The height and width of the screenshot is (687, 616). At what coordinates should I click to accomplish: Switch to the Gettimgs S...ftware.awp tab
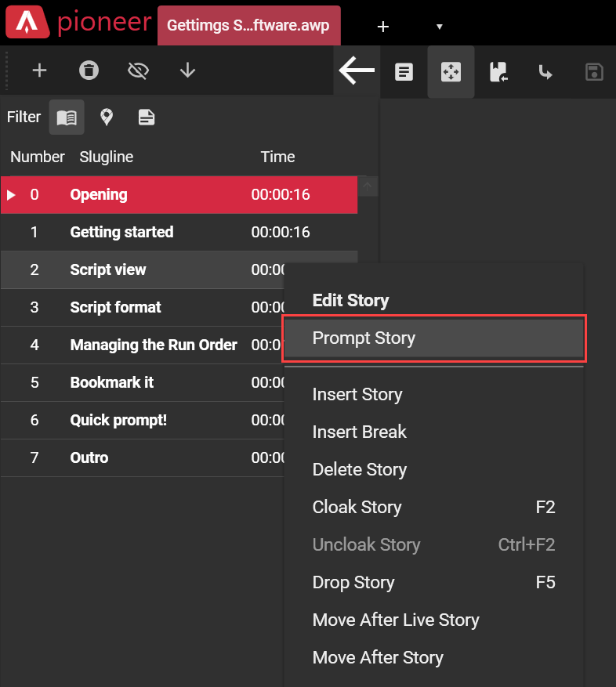click(248, 26)
